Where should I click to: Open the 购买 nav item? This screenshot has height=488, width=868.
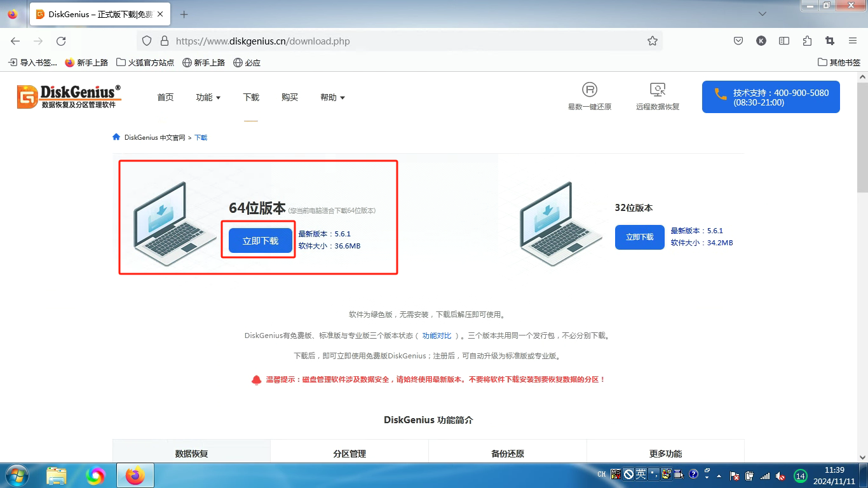[x=290, y=97]
